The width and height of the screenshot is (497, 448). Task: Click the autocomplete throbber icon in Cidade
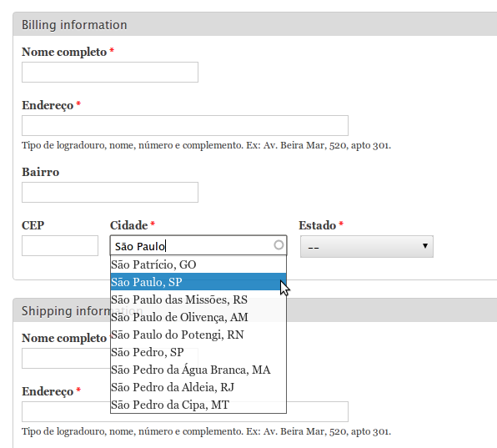[x=279, y=245]
